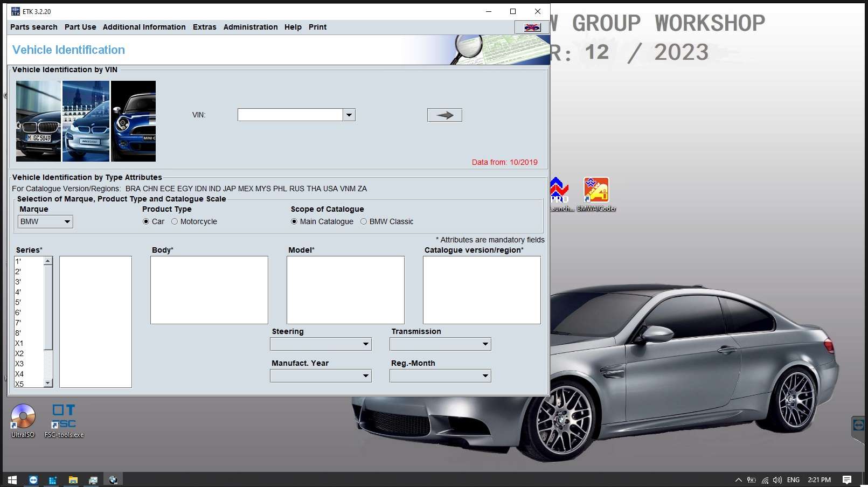Open the volume speaker tray icon
868x487 pixels.
(x=777, y=479)
